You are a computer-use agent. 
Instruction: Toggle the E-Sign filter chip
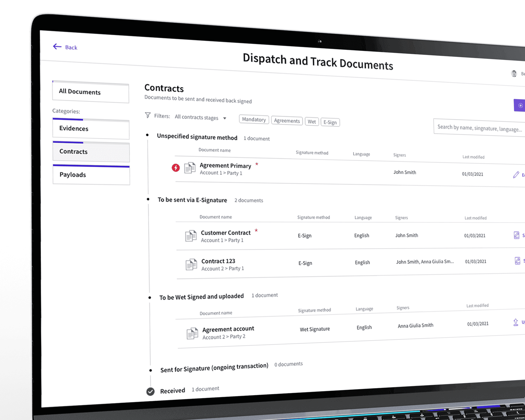click(x=330, y=122)
